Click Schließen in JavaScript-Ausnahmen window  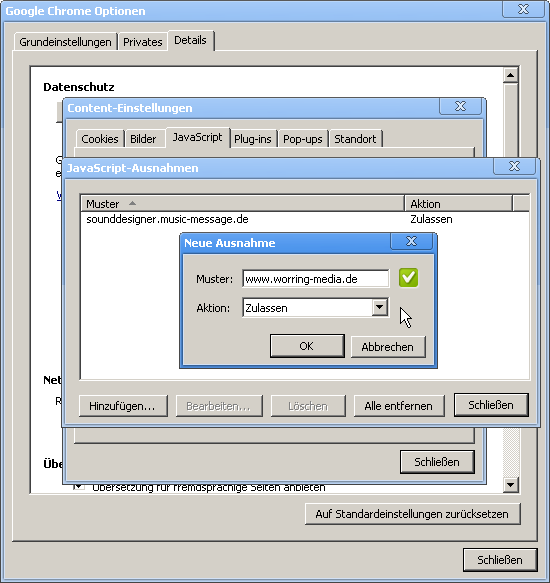click(x=491, y=405)
